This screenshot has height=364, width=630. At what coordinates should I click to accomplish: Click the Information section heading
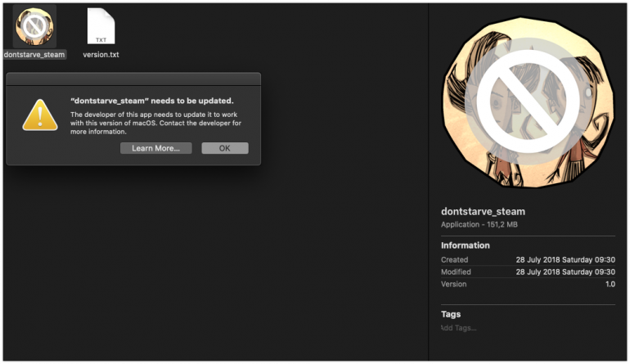(466, 245)
